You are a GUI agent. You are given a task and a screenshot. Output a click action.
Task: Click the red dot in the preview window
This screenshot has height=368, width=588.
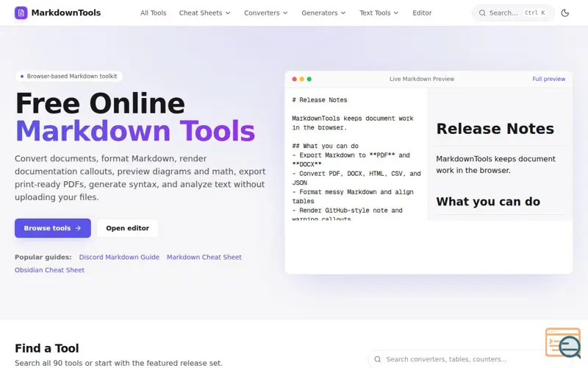click(295, 79)
